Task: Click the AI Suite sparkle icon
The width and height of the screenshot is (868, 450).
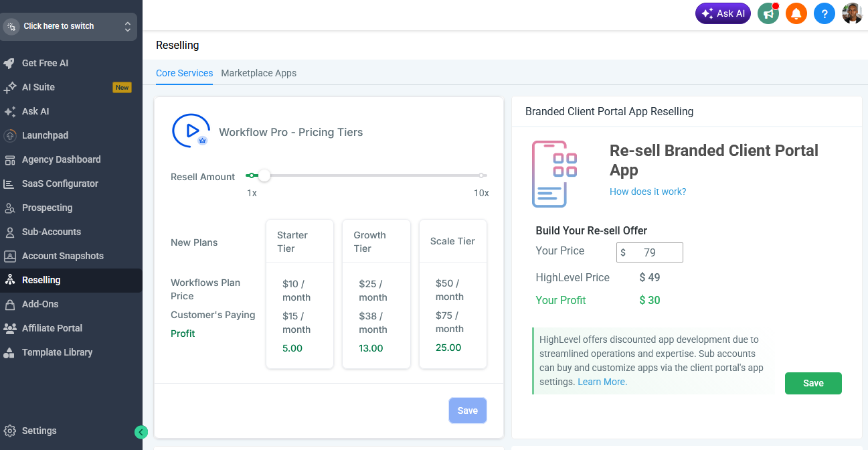Action: 9,87
